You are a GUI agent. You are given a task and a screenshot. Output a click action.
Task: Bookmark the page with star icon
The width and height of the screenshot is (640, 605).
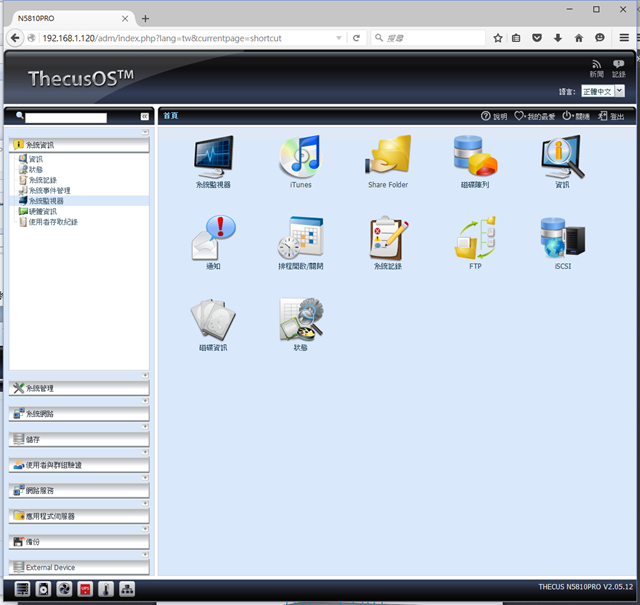tap(498, 38)
